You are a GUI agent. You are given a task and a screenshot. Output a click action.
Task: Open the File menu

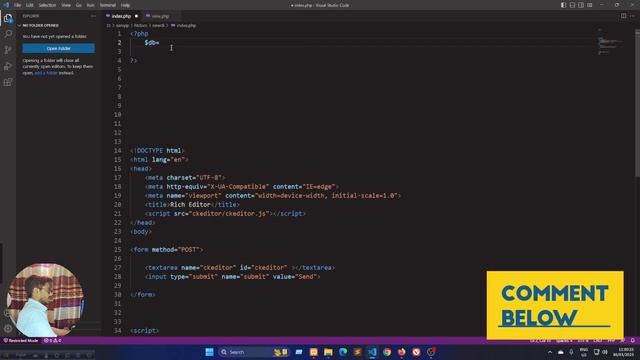(x=18, y=5)
